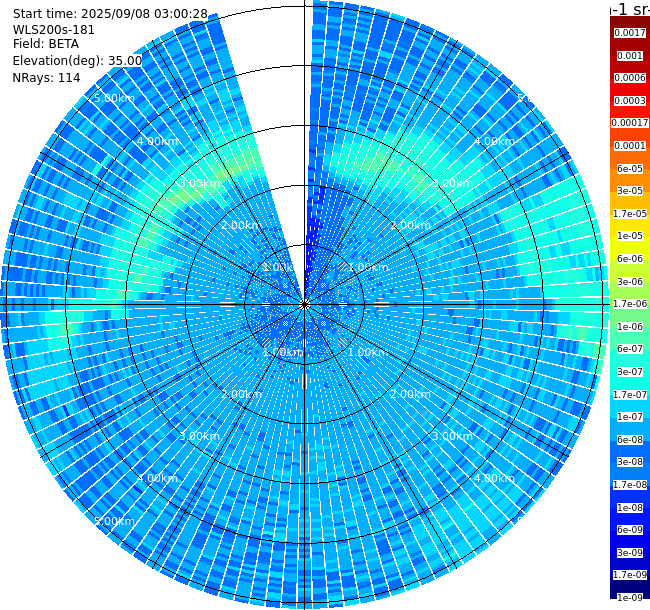Screen dimensions: 650x610
Task: Click the '6e-05' colorbar tick label
Action: [630, 169]
